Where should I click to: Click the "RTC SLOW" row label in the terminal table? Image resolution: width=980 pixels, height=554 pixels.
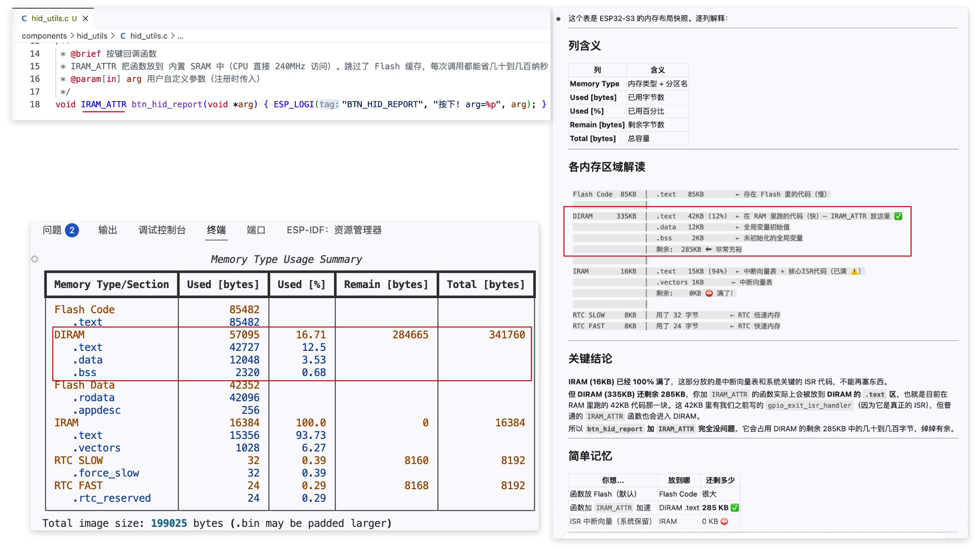pos(78,460)
